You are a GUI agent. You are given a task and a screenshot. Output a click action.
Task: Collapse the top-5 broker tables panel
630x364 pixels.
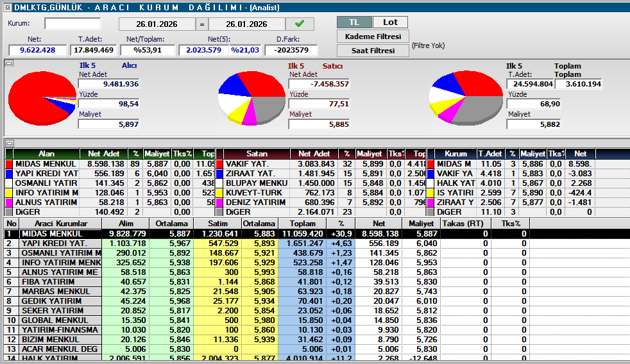tap(9, 143)
